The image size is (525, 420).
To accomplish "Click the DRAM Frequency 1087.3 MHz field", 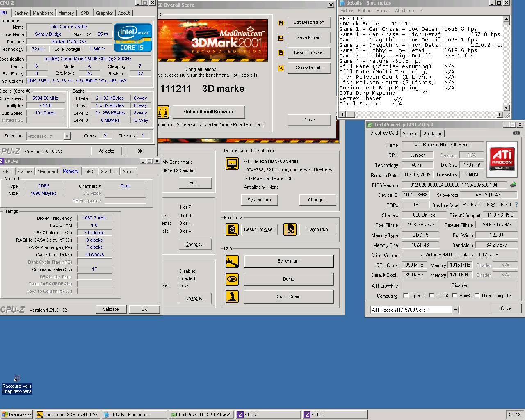I will (94, 218).
